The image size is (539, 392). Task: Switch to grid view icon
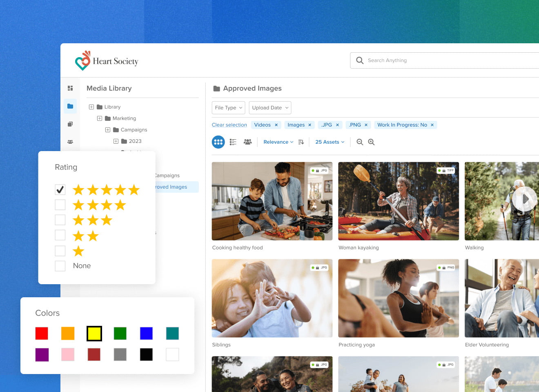tap(218, 142)
